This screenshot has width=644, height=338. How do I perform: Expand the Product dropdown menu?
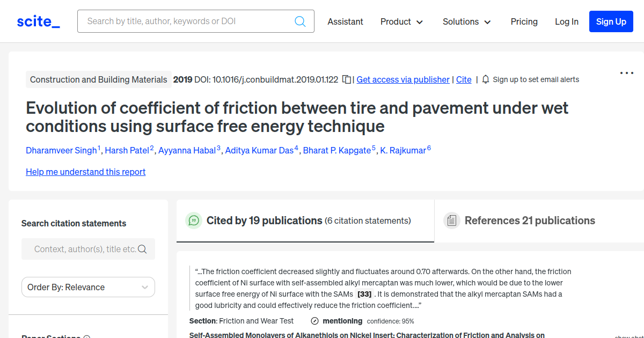click(x=401, y=21)
